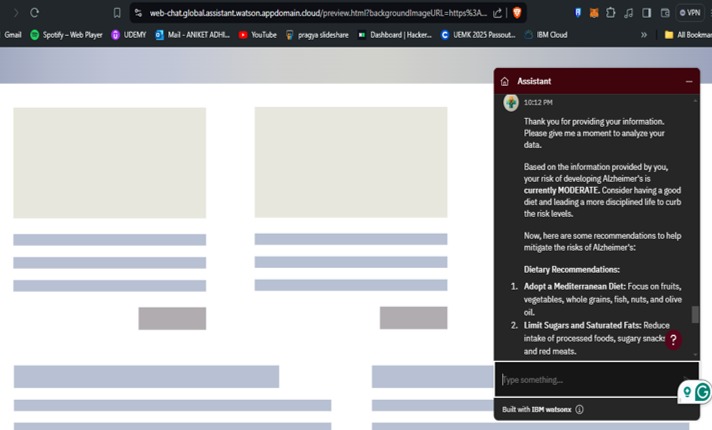Bookmark this page with bookmark icon
712x430 pixels.
point(117,13)
